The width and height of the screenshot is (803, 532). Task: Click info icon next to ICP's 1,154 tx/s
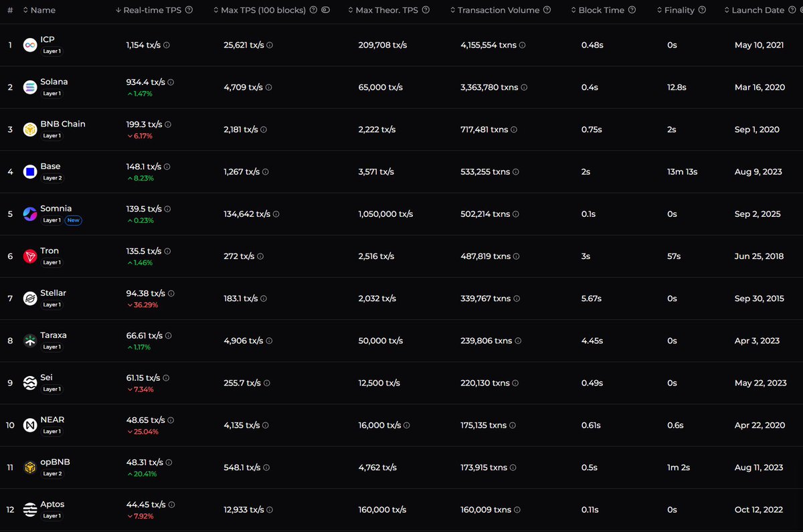coord(167,45)
